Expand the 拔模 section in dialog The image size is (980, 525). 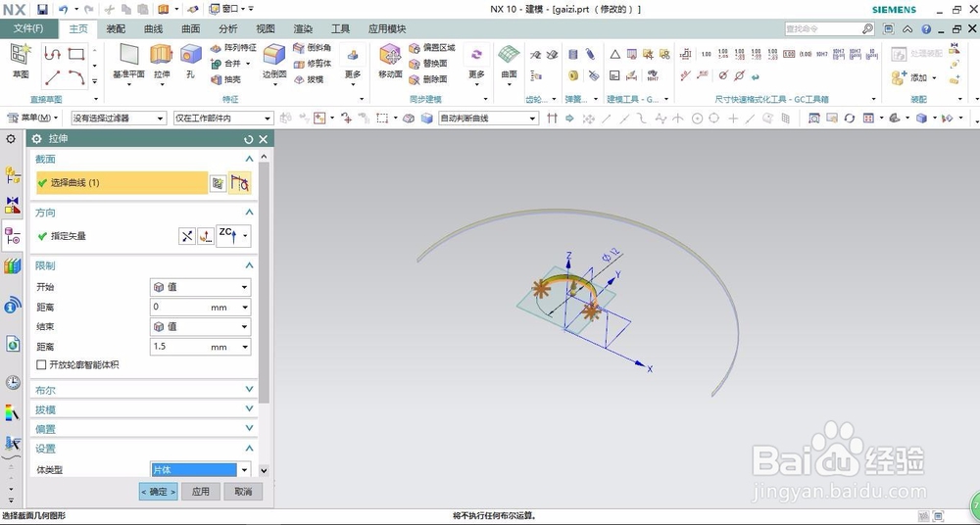pyautogui.click(x=144, y=408)
